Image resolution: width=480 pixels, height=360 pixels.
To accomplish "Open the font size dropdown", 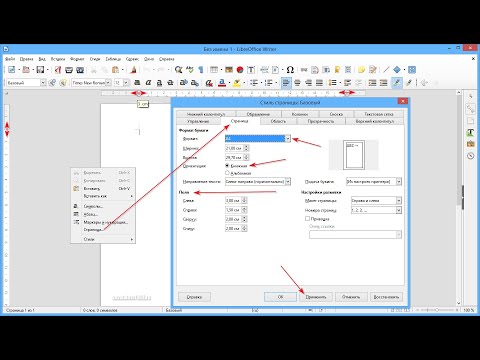I will click(126, 83).
